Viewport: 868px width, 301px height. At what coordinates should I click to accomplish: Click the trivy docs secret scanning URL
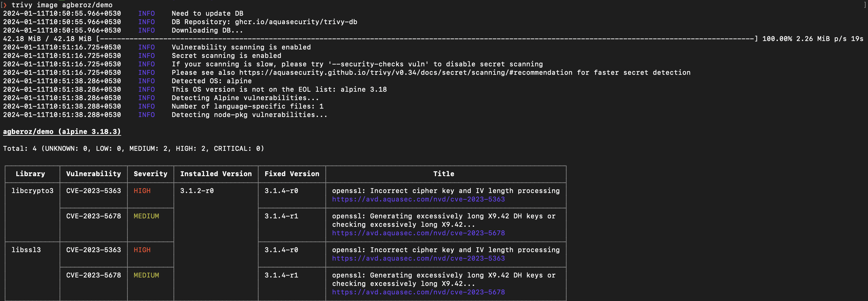tap(406, 72)
